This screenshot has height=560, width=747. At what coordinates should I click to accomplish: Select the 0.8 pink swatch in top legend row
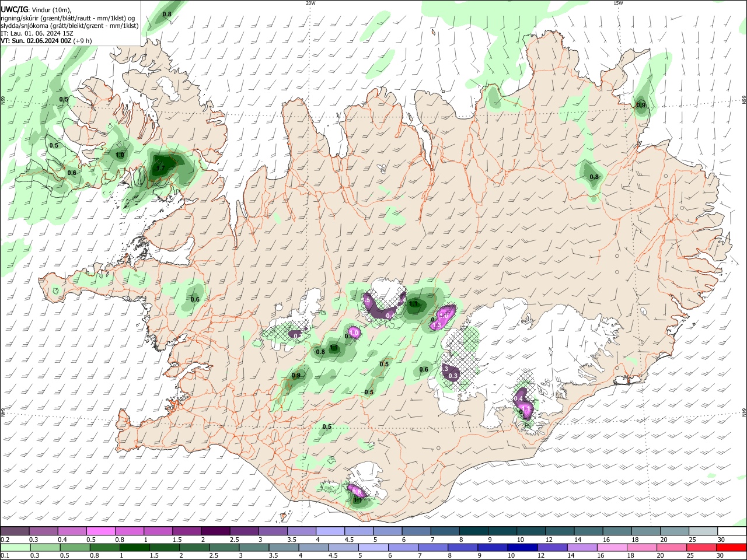[129, 531]
